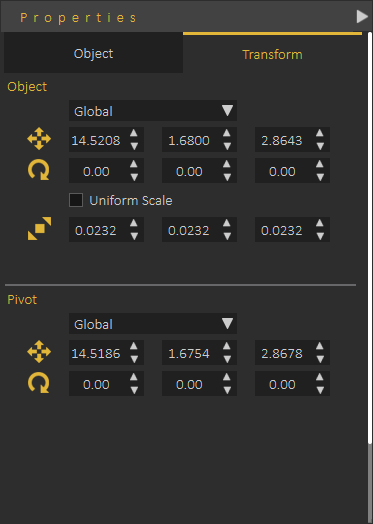373x524 pixels.
Task: Enable the Uniform Scale checkbox
Action: pos(76,200)
